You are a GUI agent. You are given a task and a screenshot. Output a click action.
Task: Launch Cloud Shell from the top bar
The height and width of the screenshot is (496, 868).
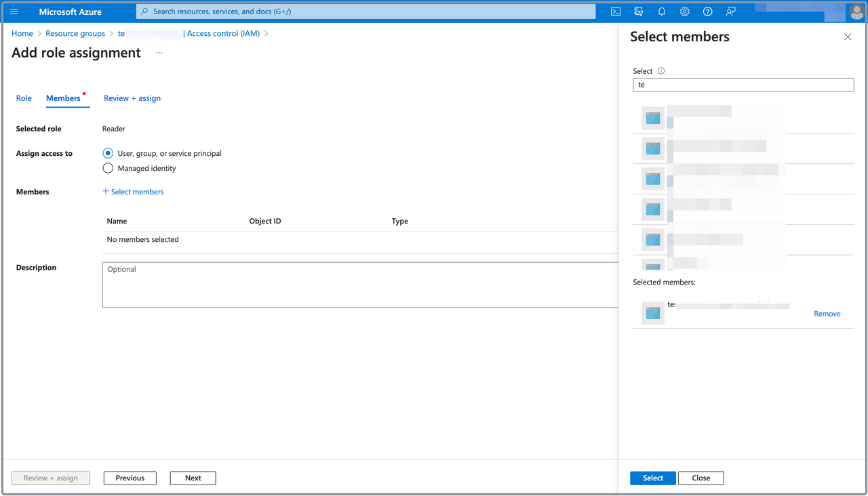[x=616, y=12]
